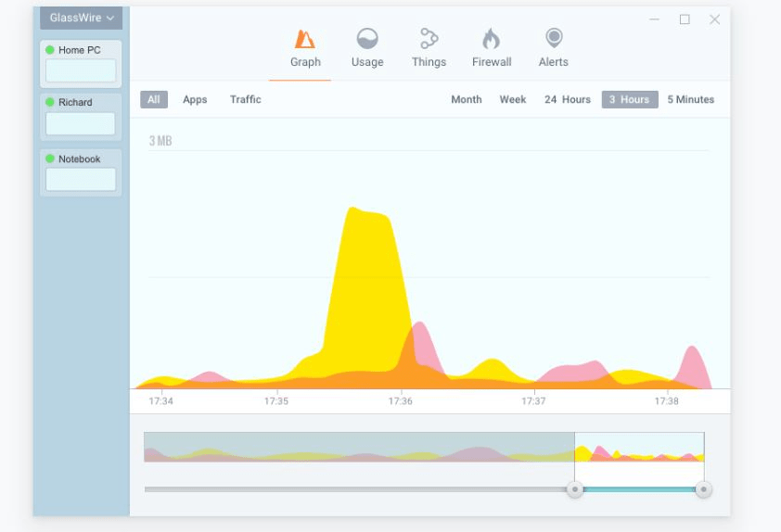Viewport: 781px width, 532px height.
Task: Open the Firewall flame icon
Action: click(491, 38)
